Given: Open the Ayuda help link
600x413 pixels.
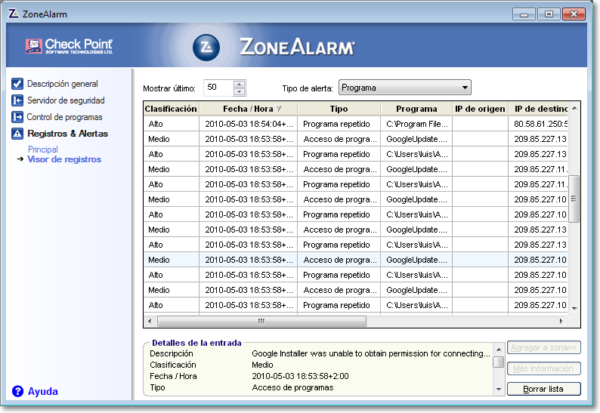Looking at the screenshot, I should point(43,391).
